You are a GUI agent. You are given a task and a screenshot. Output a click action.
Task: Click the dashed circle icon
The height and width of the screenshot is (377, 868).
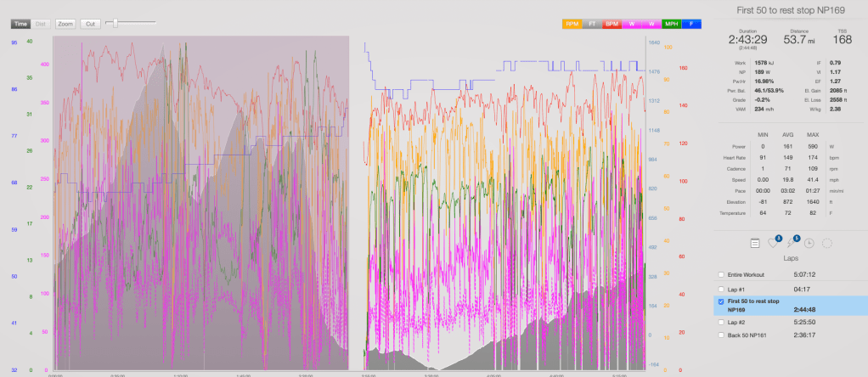827,243
